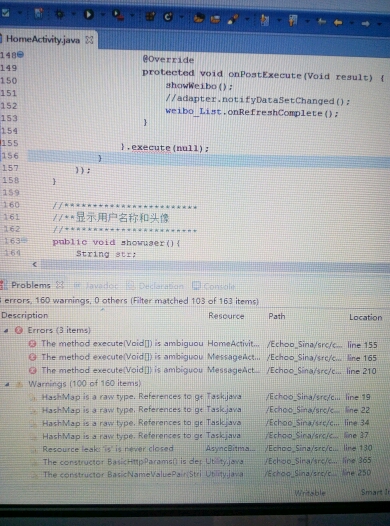Click the Back navigation yellow arrow
Image resolution: width=390 pixels, height=526 pixels.
pos(338,23)
